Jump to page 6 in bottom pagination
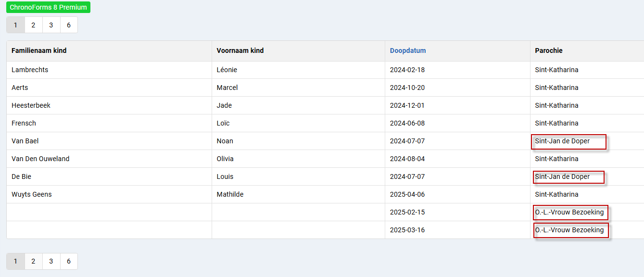The height and width of the screenshot is (277, 644). point(69,261)
